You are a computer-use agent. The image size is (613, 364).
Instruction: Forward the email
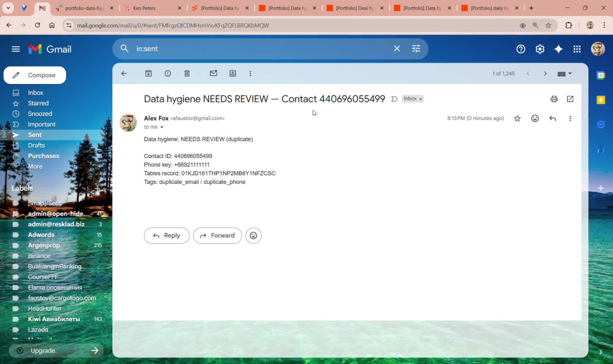click(x=218, y=235)
